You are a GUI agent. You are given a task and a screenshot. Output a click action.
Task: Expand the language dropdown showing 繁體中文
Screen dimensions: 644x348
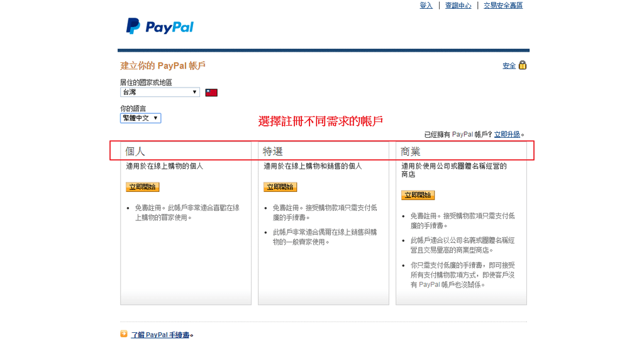pyautogui.click(x=140, y=118)
